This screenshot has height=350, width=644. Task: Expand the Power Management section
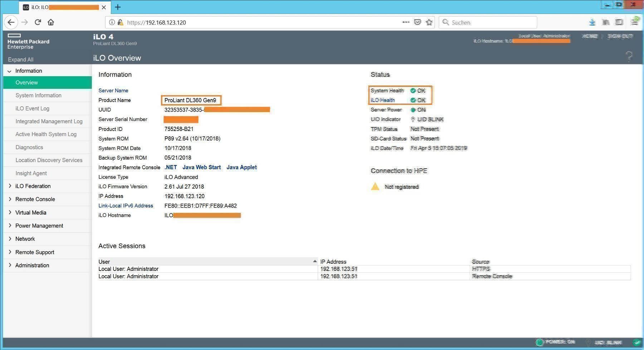[10, 225]
